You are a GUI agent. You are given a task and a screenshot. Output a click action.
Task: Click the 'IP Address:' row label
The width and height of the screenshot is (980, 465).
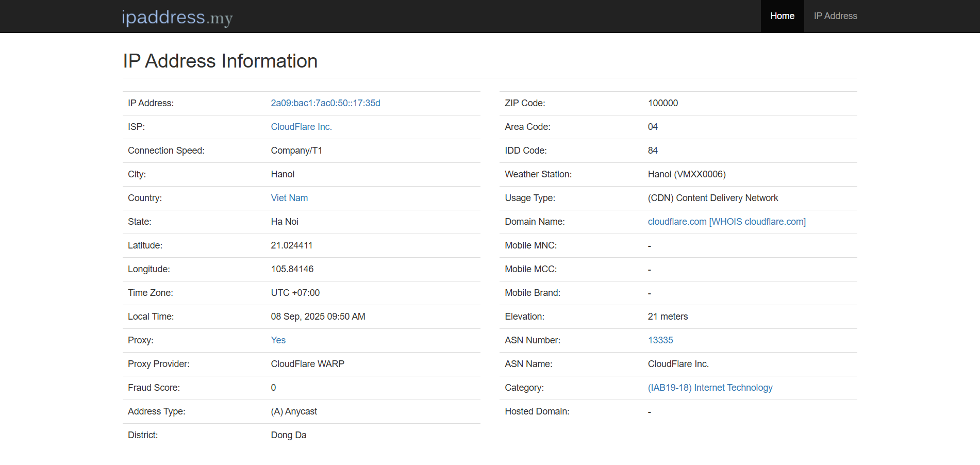pos(151,103)
